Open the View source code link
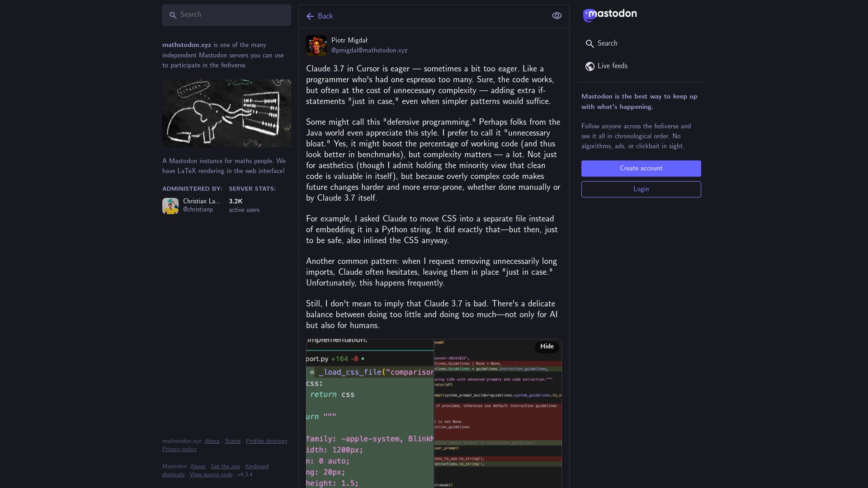The width and height of the screenshot is (868, 488). 211,475
